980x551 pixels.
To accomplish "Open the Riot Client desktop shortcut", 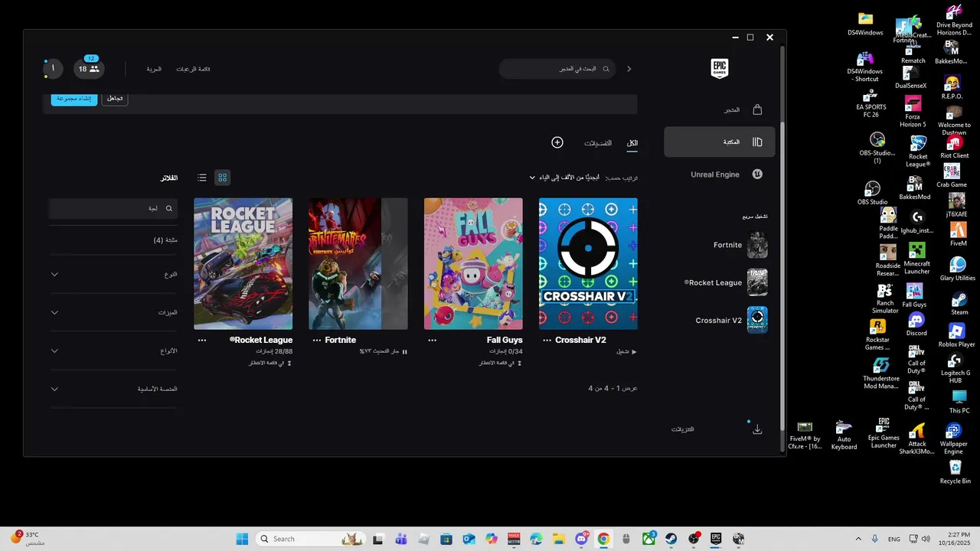I will [954, 147].
